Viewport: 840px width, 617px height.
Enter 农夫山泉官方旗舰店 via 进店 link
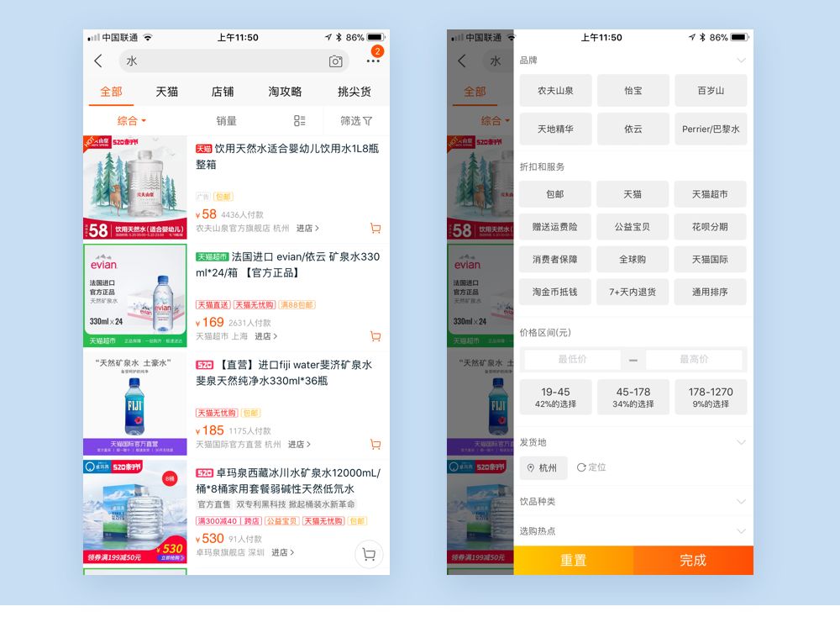307,229
